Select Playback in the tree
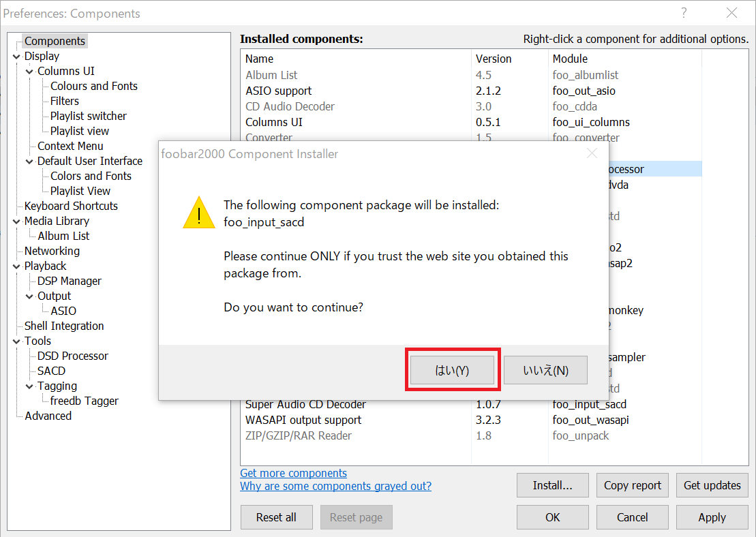The image size is (756, 537). click(45, 266)
